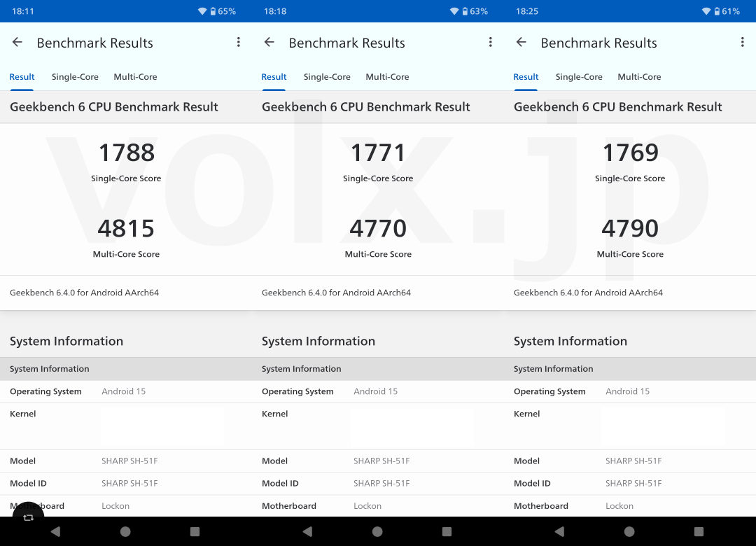This screenshot has width=756, height=546.
Task: Switch to Multi-Core tab in 18:11 screen
Action: pyautogui.click(x=136, y=77)
